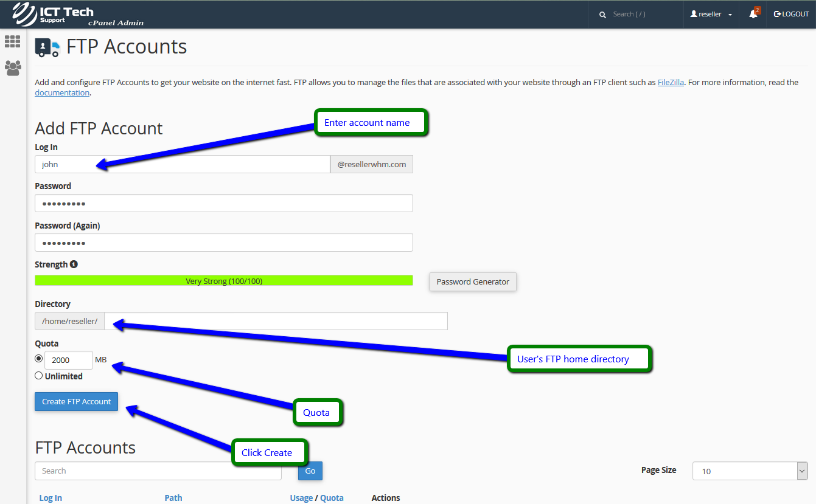Sort the table by Path column

pos(173,498)
